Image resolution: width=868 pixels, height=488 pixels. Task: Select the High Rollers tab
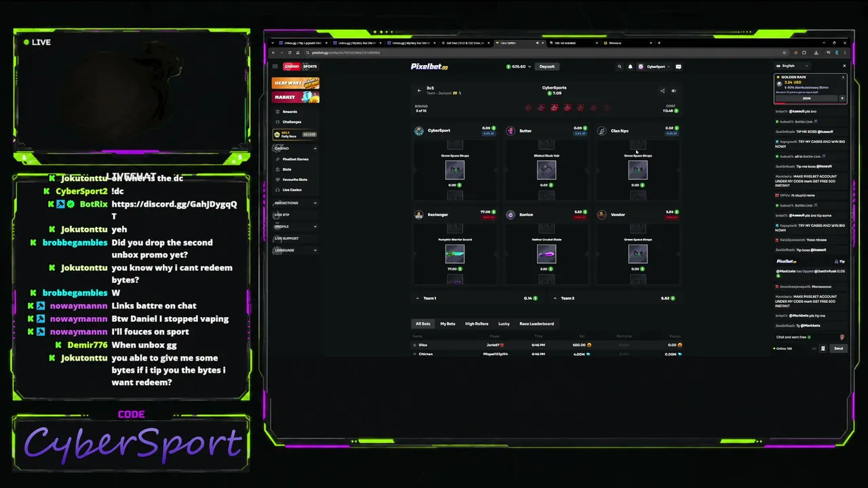(x=477, y=324)
